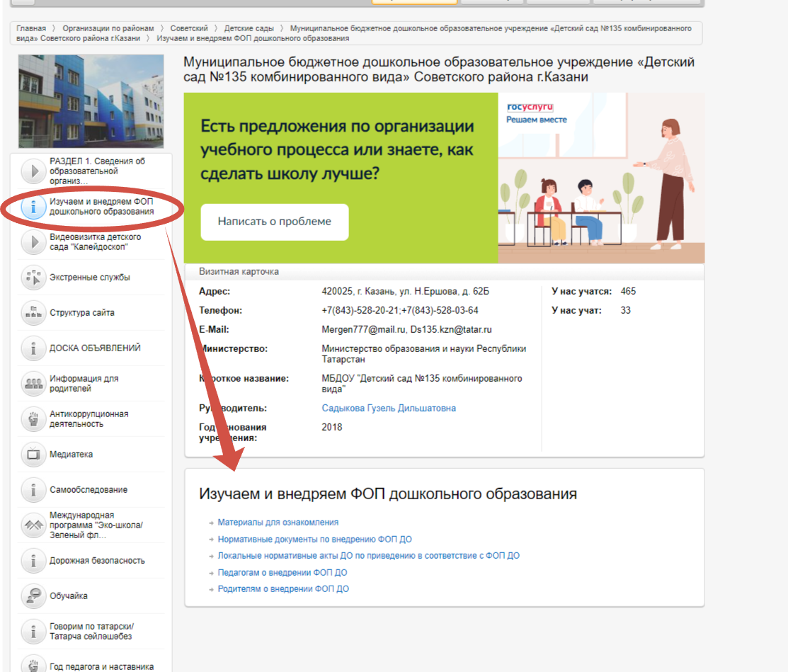Click the Структура сайта sidebar icon
The height and width of the screenshot is (672, 788).
[x=33, y=313]
